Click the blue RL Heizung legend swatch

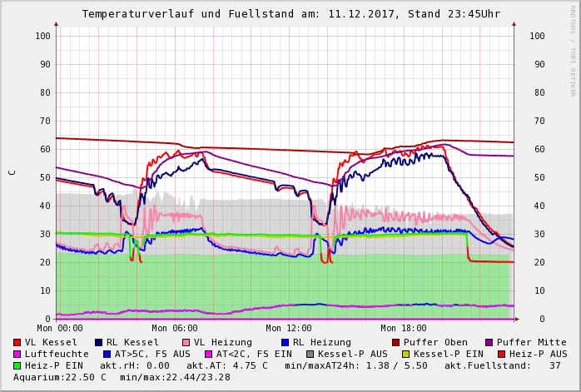click(x=285, y=342)
